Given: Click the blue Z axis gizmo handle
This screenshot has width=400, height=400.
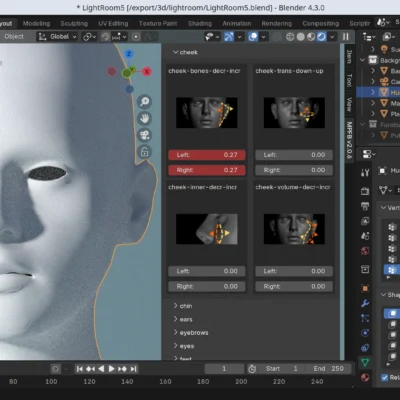Looking at the screenshot, I should [129, 54].
